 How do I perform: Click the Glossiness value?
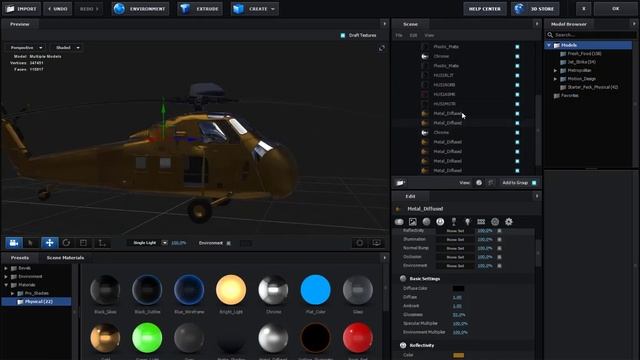pos(459,315)
